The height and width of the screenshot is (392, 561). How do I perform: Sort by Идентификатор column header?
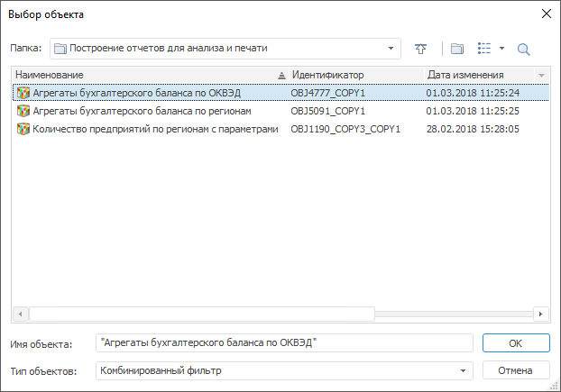tap(354, 75)
